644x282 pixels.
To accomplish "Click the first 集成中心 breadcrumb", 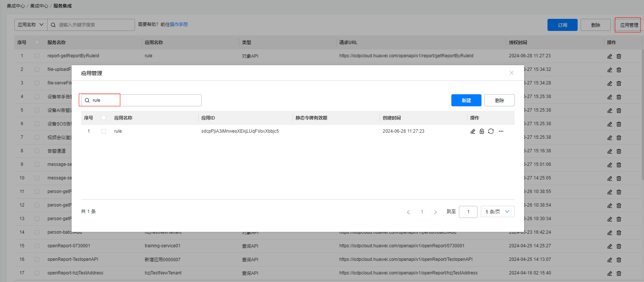I will (x=16, y=6).
